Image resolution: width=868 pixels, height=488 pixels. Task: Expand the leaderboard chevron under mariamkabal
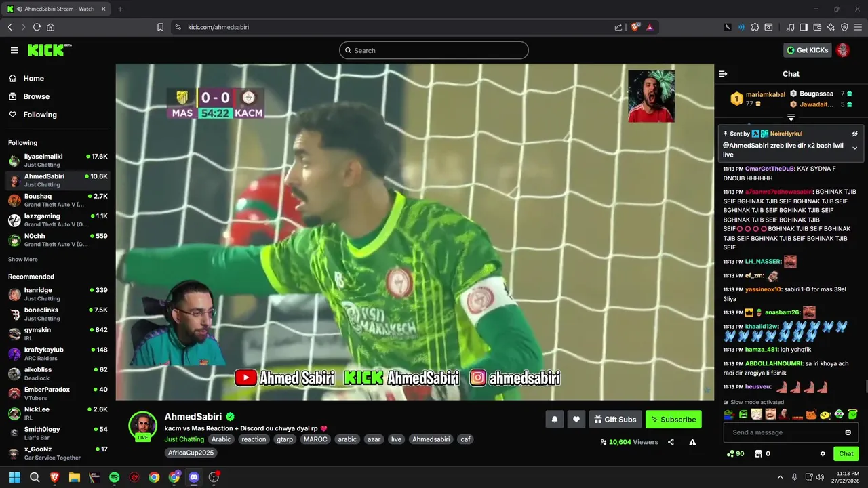point(791,118)
